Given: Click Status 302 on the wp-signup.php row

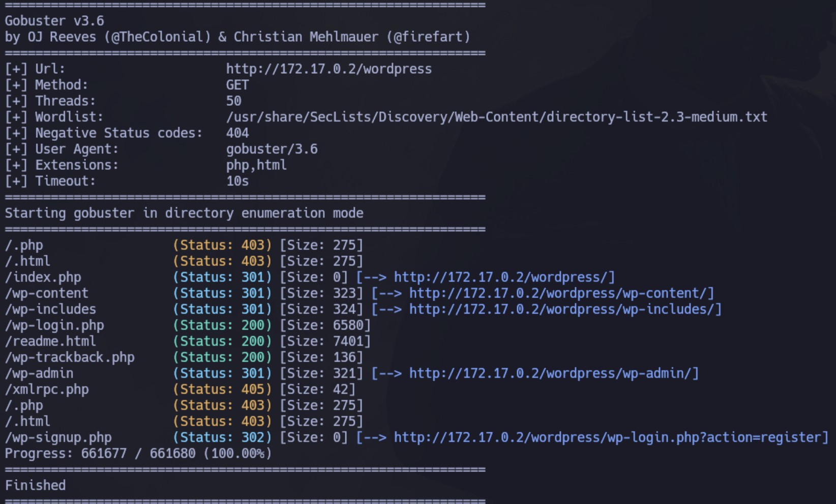Looking at the screenshot, I should (222, 437).
